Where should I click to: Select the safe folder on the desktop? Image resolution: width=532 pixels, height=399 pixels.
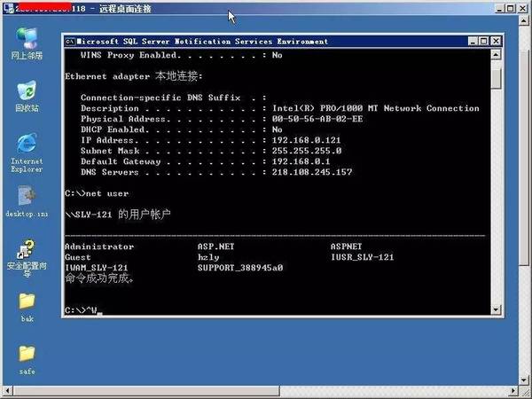(x=27, y=360)
